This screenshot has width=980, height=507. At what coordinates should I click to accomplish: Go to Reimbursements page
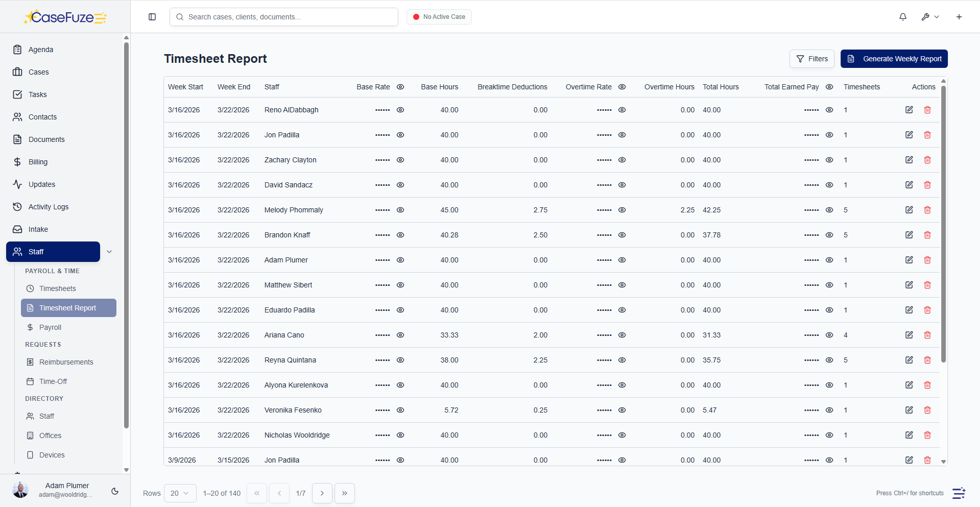click(x=66, y=362)
